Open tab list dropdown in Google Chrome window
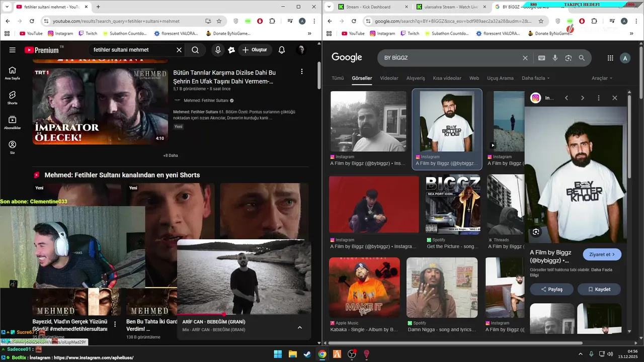 (x=329, y=7)
